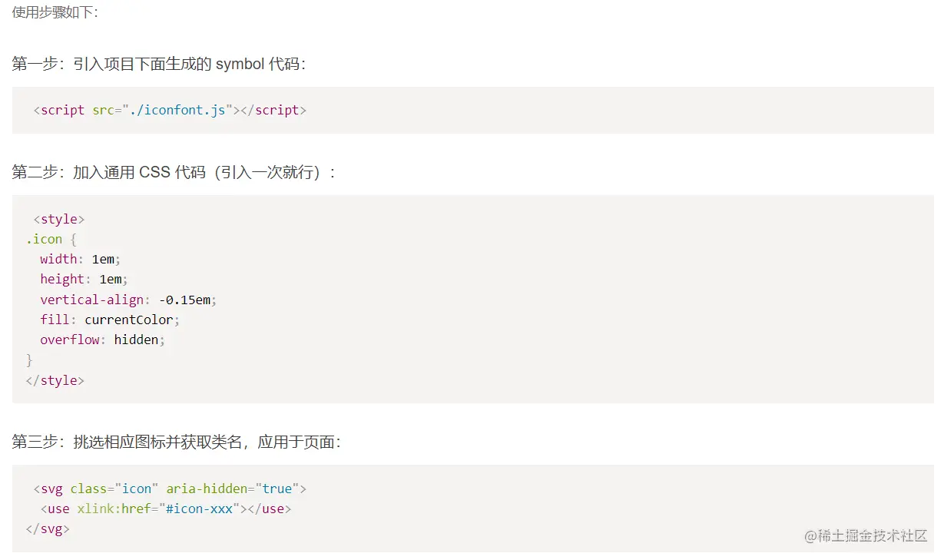Click the 'overflow: hidden;' line
The image size is (944, 560).
click(103, 340)
